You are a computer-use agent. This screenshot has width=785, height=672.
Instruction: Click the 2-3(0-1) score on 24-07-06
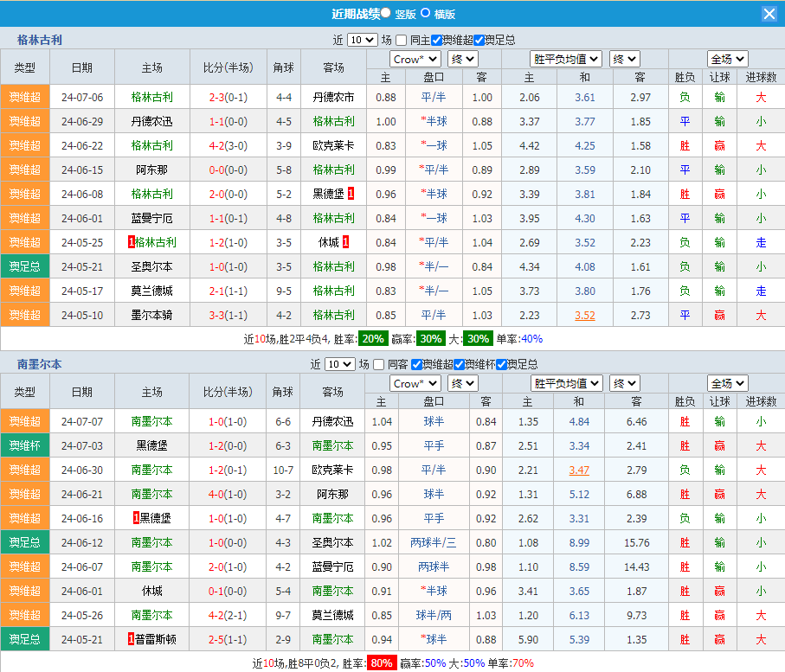(x=228, y=97)
